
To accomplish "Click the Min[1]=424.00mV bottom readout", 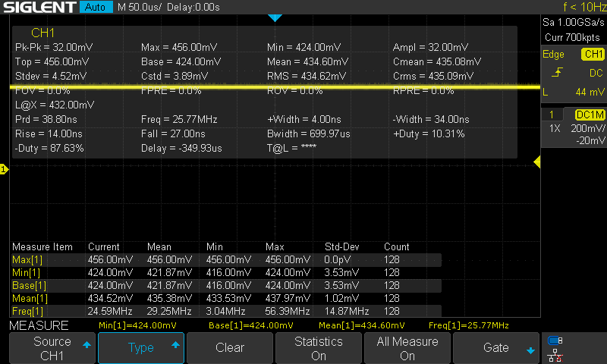I will [x=137, y=326].
